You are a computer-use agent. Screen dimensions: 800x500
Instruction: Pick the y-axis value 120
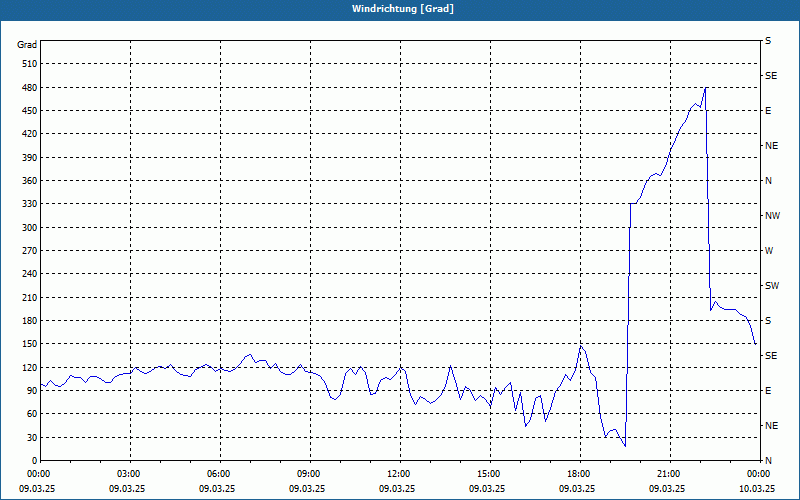[30, 367]
